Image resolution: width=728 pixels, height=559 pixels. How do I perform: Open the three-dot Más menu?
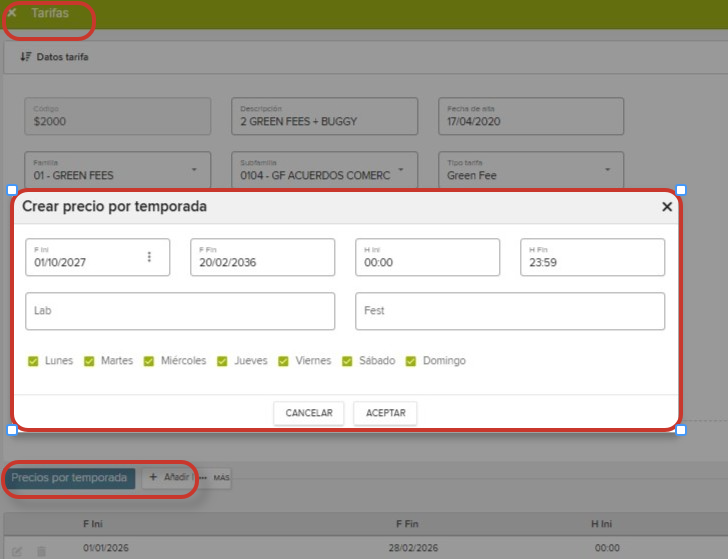coord(205,478)
